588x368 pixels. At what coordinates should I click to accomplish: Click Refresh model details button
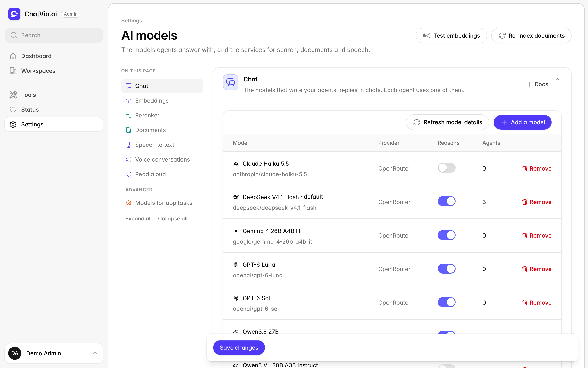point(448,122)
